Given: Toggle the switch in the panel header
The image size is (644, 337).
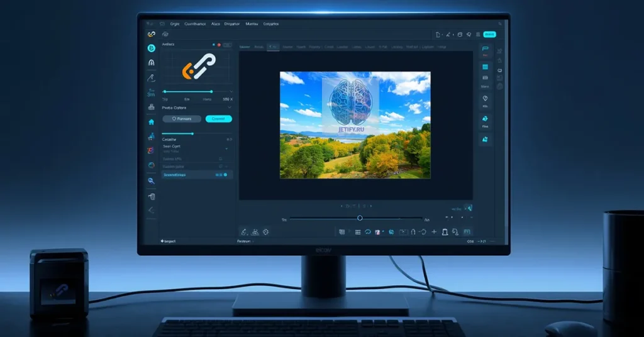Looking at the screenshot, I should (227, 45).
